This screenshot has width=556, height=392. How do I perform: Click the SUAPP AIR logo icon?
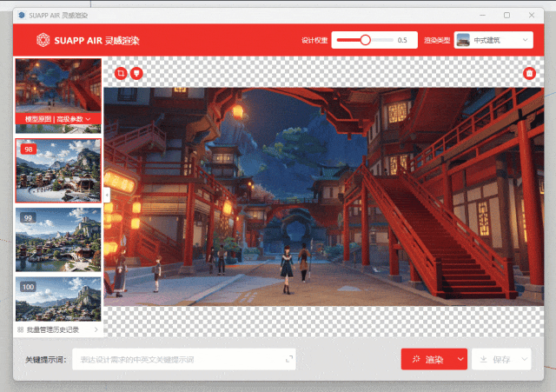point(43,40)
